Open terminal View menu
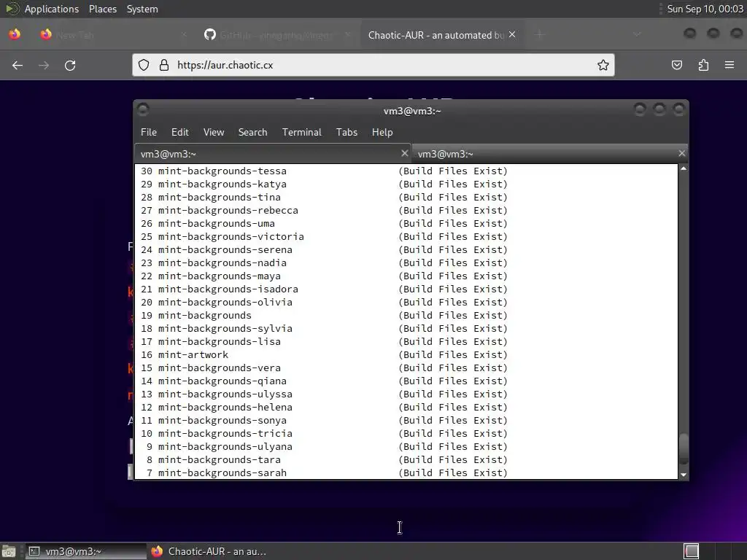Image resolution: width=747 pixels, height=560 pixels. coord(214,133)
